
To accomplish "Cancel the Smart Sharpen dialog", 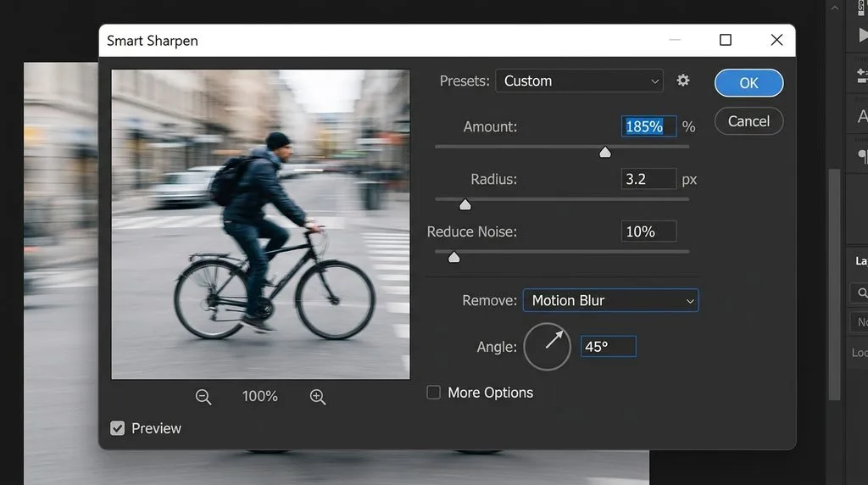I will [x=748, y=121].
